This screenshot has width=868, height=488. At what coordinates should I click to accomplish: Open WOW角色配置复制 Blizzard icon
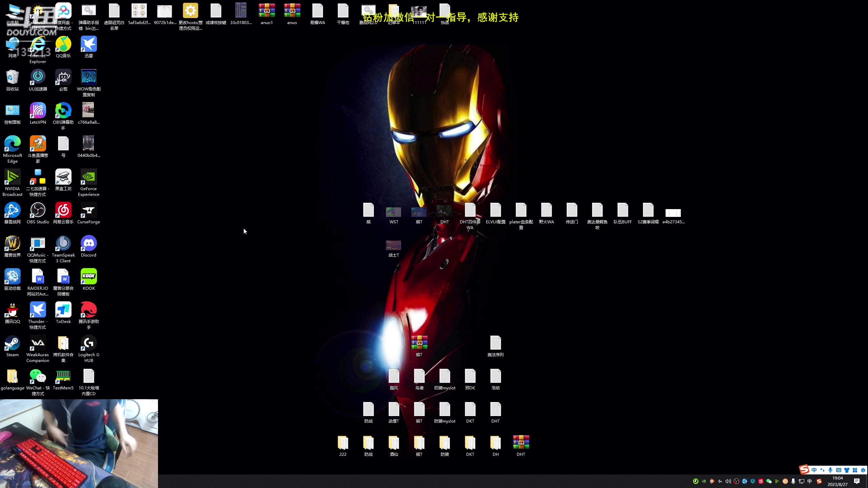[x=88, y=83]
